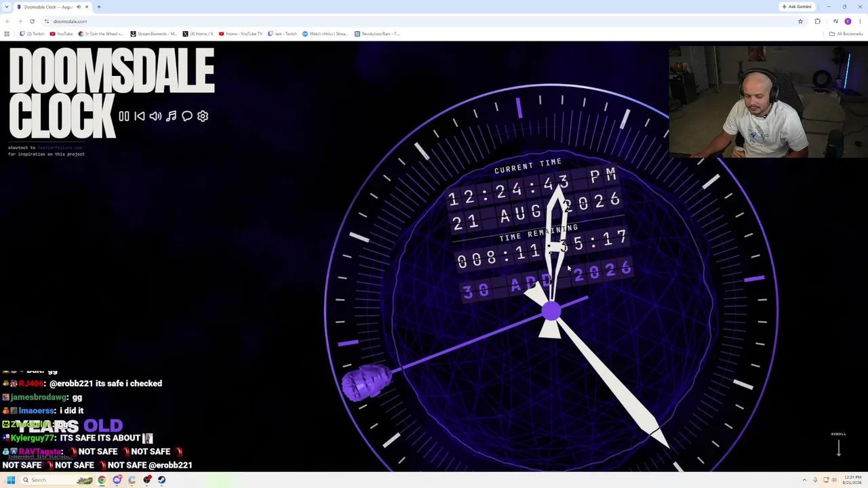The height and width of the screenshot is (488, 868).
Task: Open the Revolution/Bars bookmark
Action: [x=377, y=34]
